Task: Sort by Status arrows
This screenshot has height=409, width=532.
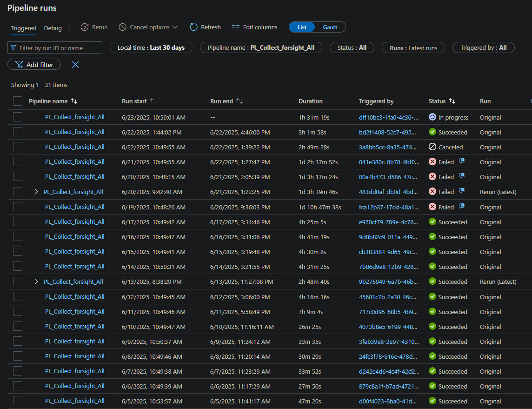Action: pyautogui.click(x=452, y=101)
